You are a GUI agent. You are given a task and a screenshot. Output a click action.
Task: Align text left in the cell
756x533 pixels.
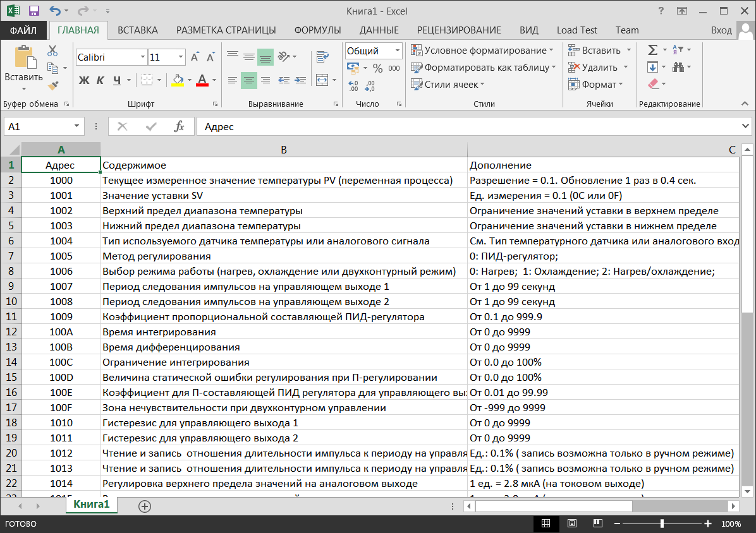233,80
